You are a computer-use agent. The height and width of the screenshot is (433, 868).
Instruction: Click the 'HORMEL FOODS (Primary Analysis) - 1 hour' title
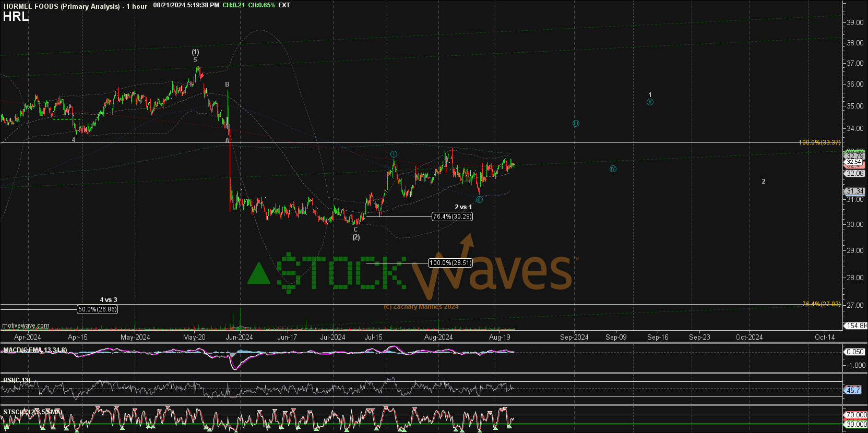point(75,6)
